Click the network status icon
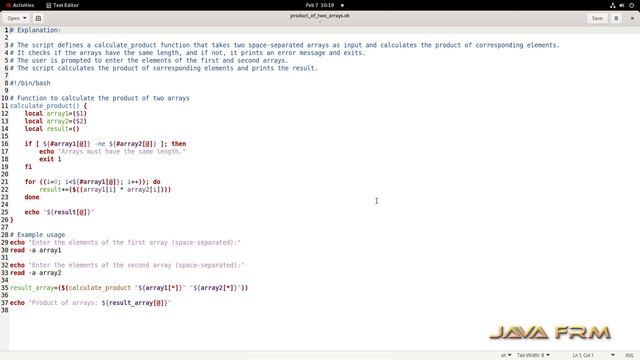640x360 pixels. 612,5
